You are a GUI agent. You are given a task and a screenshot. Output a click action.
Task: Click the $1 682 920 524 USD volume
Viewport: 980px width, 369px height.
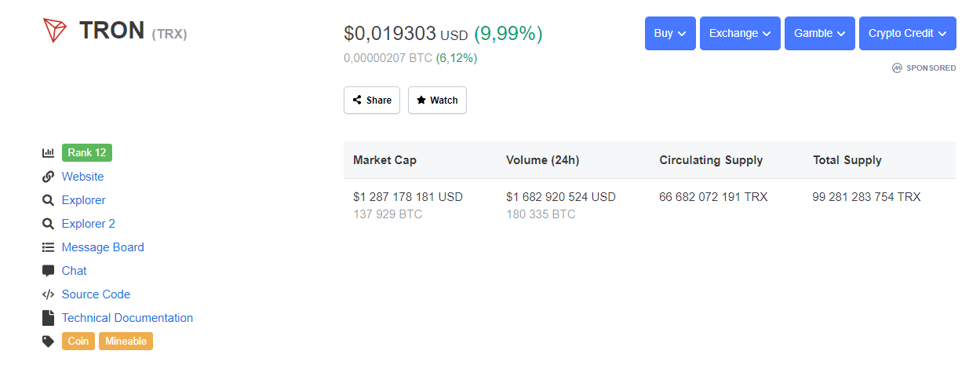tap(561, 197)
